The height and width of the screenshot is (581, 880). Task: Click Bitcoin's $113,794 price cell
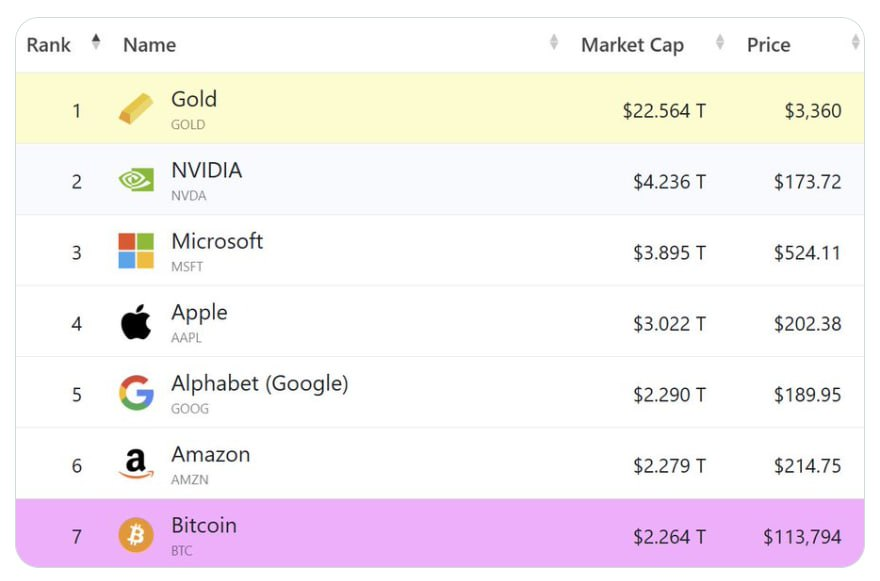tap(802, 537)
